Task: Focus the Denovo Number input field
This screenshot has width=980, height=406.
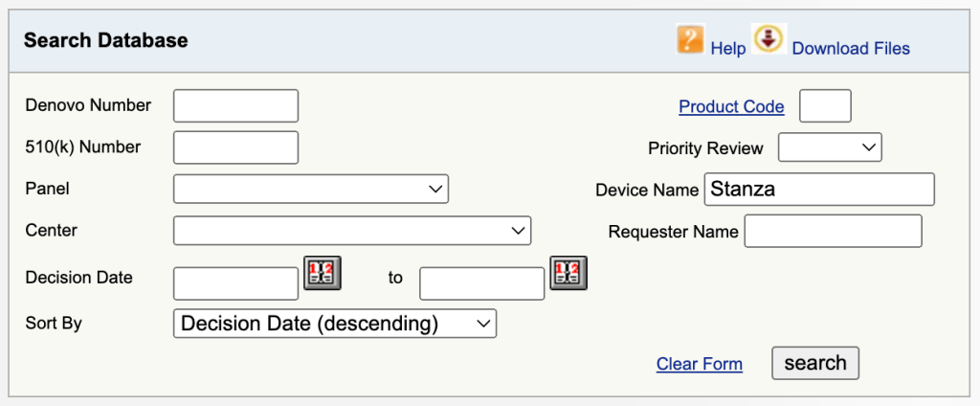Action: tap(236, 105)
